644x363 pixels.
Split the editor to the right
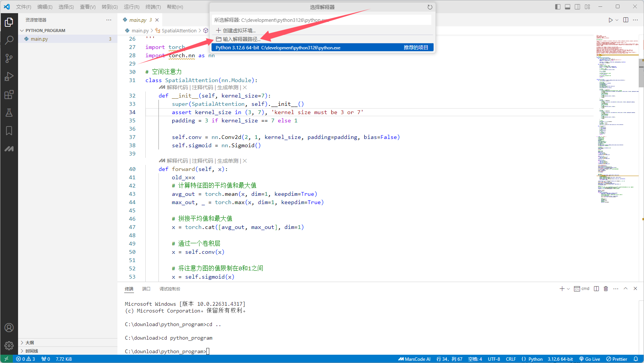click(x=626, y=20)
